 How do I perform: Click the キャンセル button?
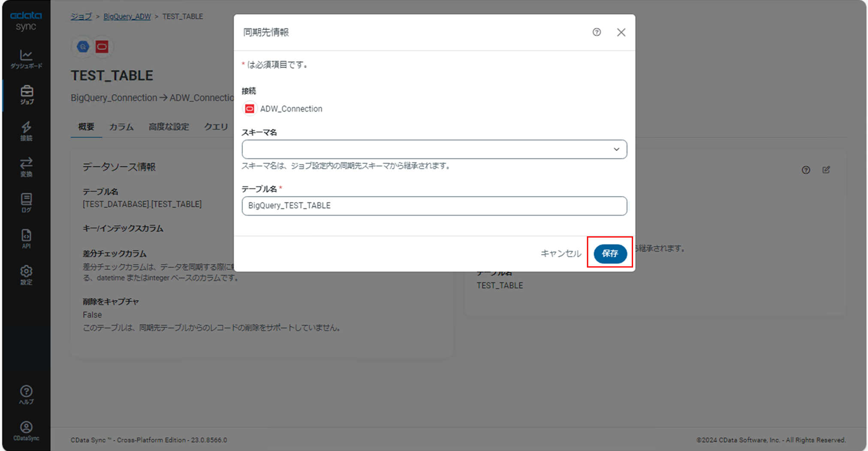(x=561, y=254)
